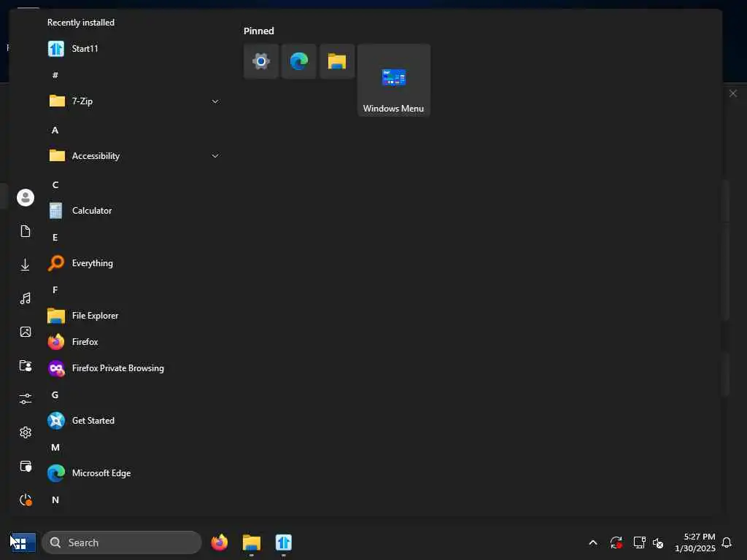Launch Calculator from the app list
The image size is (747, 560).
pos(133,211)
